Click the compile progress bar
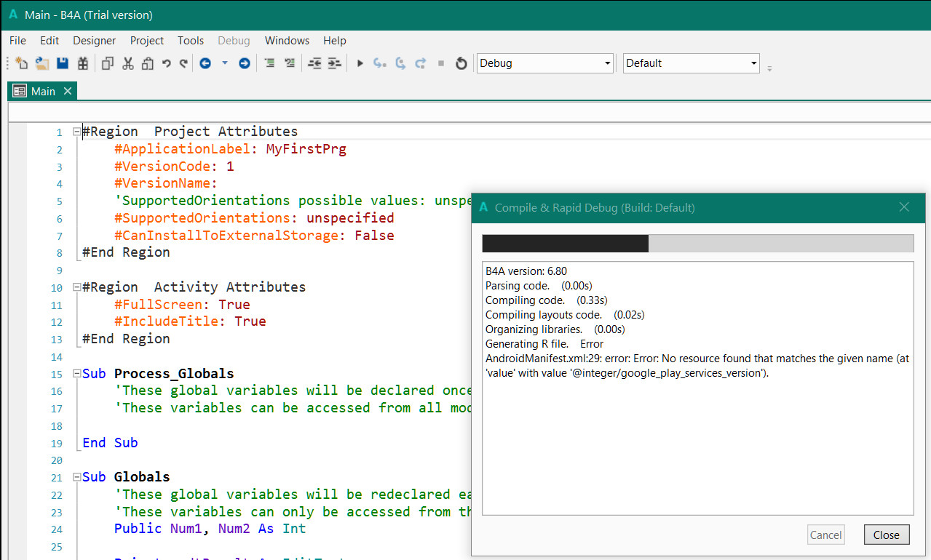This screenshot has width=931, height=560. click(697, 244)
